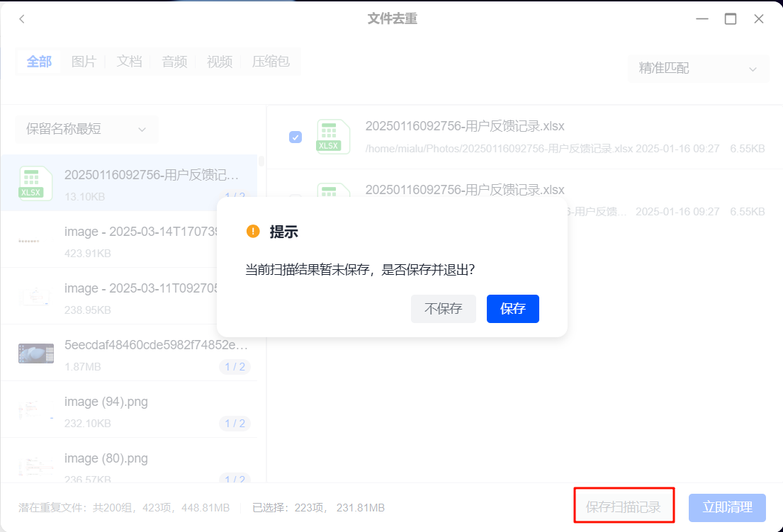Click XLSX file icon in left list

tap(35, 183)
